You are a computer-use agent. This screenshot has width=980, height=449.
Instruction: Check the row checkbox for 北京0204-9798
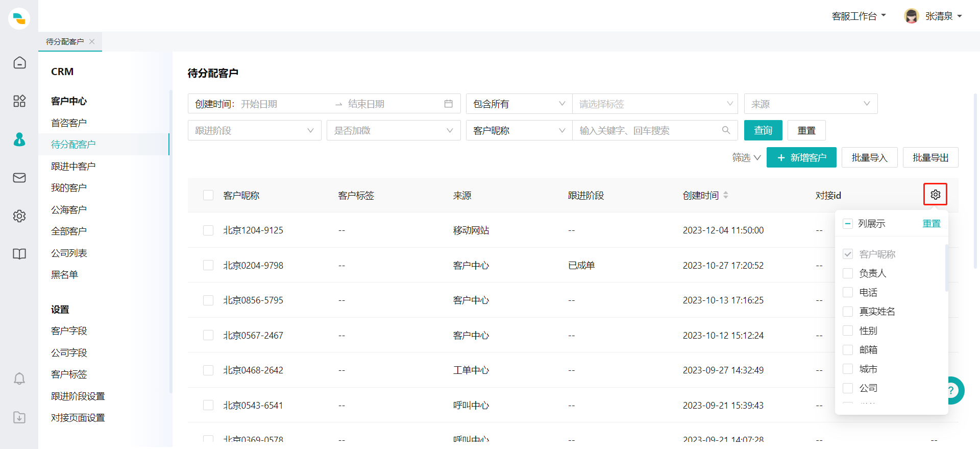coord(208,265)
